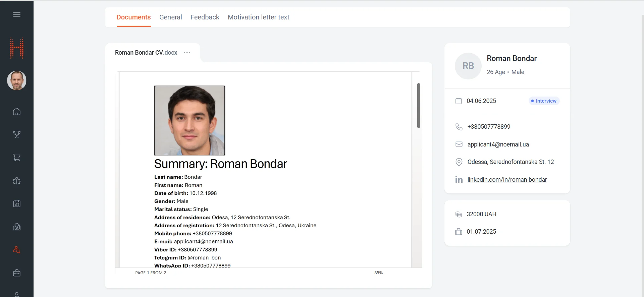The image size is (644, 297).
Task: Open the shopping cart icon
Action: tap(17, 158)
